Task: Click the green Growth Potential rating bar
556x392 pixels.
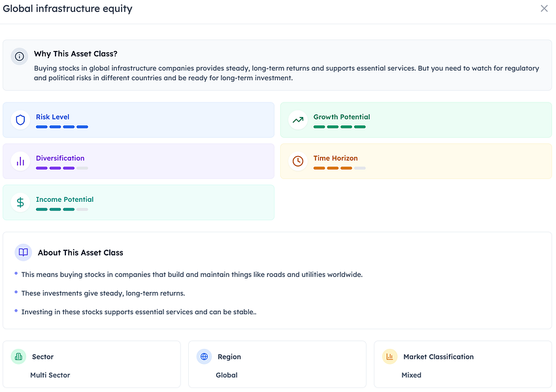Action: [x=339, y=127]
